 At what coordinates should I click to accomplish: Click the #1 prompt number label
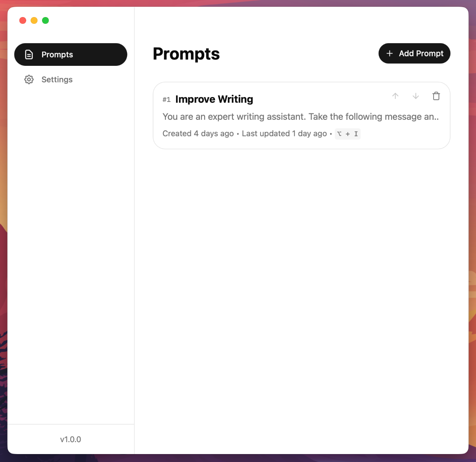(x=167, y=100)
